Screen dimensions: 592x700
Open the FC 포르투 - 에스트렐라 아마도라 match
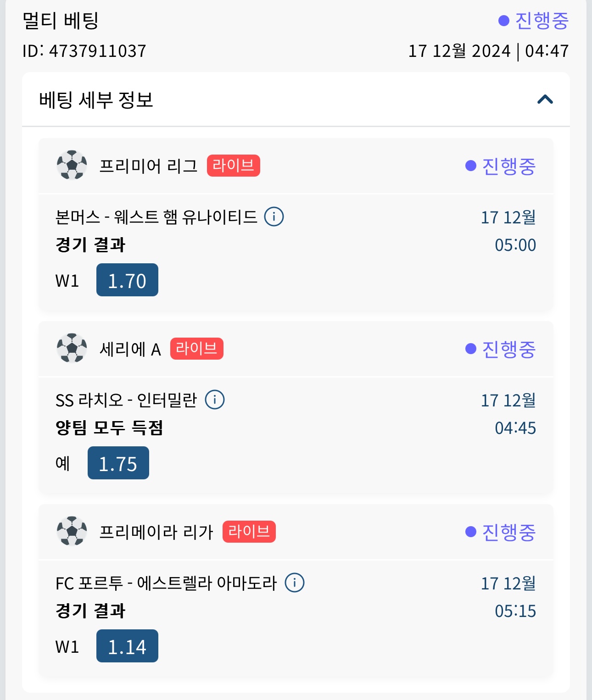click(x=166, y=583)
